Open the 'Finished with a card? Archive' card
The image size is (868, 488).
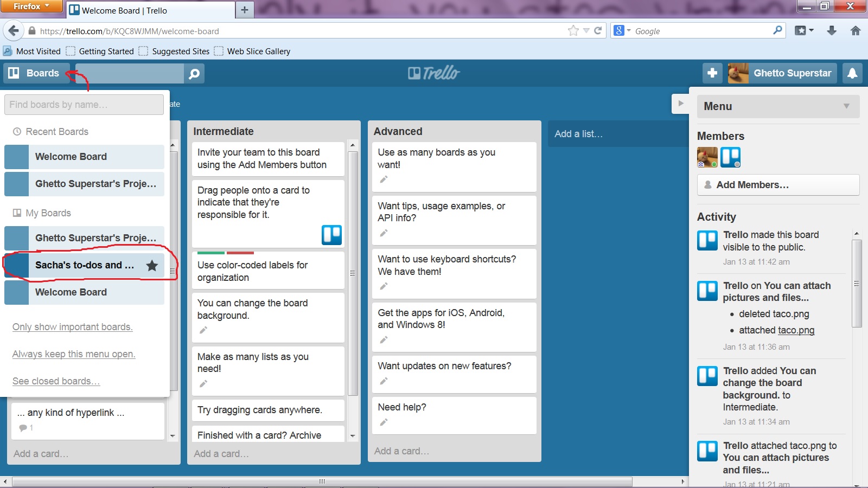point(268,434)
